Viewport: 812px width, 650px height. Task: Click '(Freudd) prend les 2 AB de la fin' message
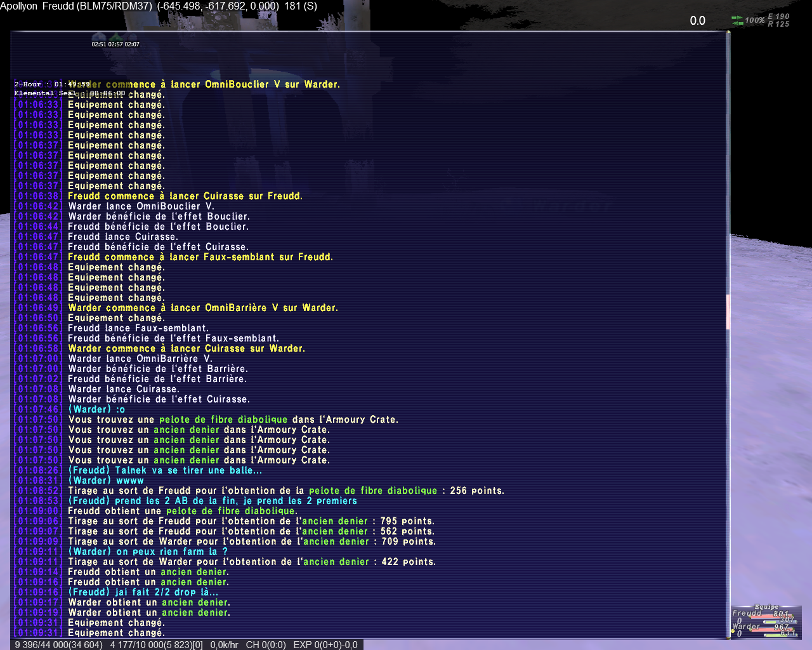(x=213, y=501)
